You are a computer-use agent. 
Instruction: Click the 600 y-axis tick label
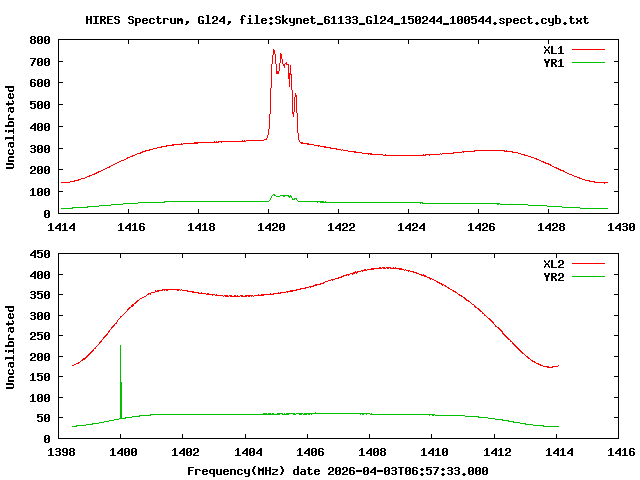tap(40, 83)
